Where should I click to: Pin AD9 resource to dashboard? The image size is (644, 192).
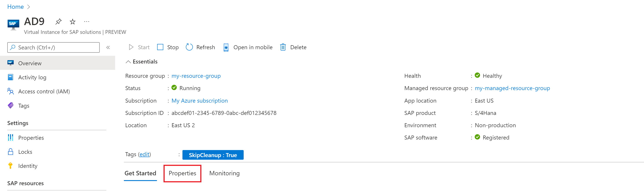point(59,22)
